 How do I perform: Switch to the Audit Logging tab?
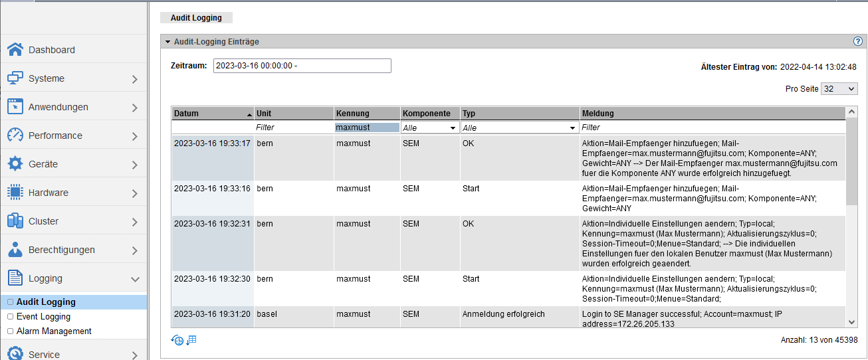click(x=196, y=18)
